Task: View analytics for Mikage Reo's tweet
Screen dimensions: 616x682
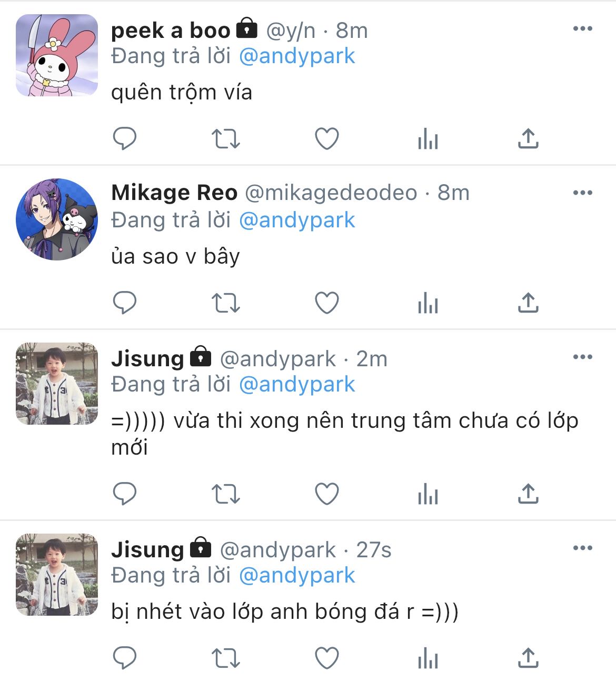Action: coord(428,303)
